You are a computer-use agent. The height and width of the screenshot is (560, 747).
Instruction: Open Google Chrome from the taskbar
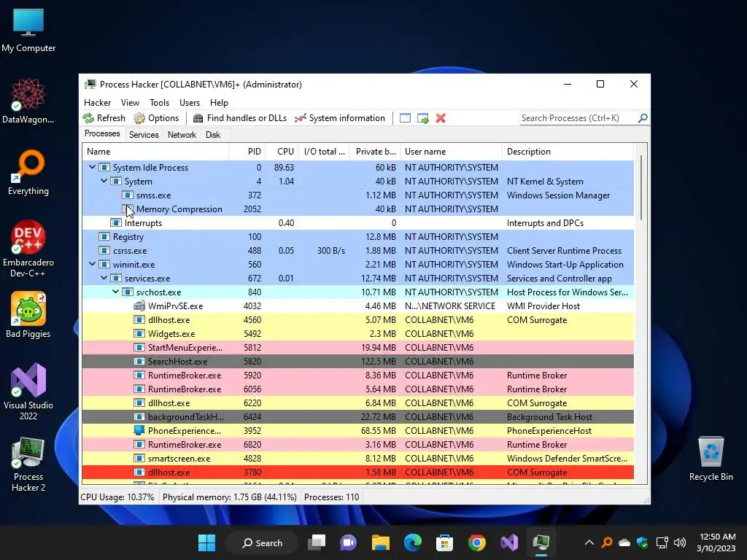(477, 542)
